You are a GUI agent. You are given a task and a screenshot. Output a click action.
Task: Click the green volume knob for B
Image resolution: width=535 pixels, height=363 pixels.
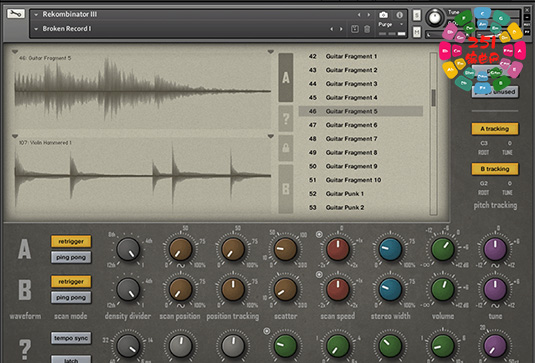(443, 290)
